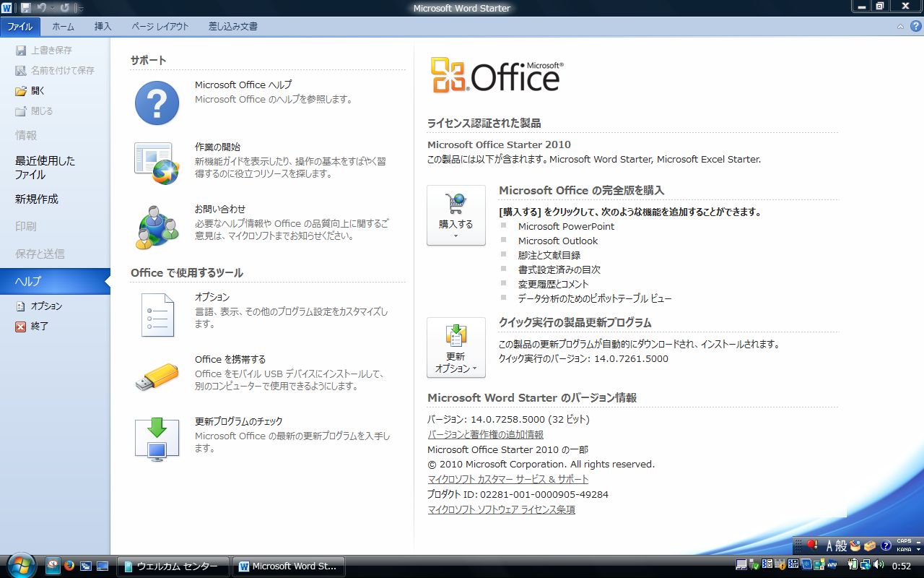Click the volume speaker tray icon
Viewport: 924px width, 578px height.
tap(879, 564)
